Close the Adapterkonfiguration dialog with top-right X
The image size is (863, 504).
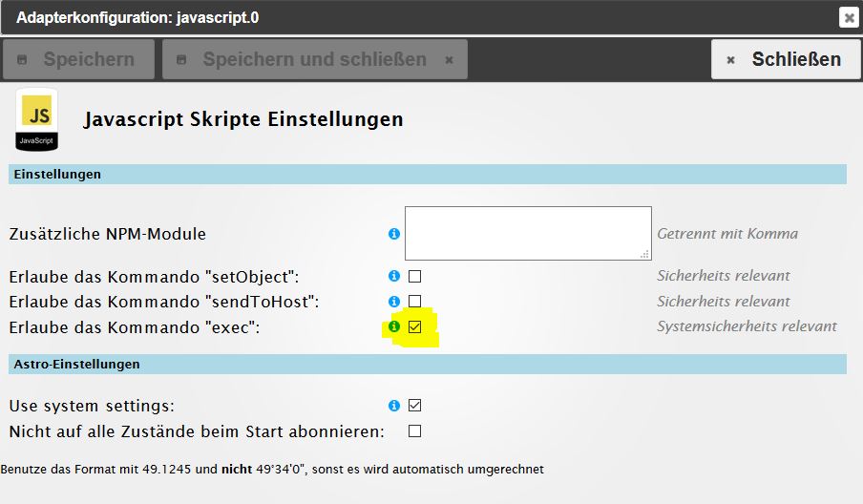pos(850,17)
